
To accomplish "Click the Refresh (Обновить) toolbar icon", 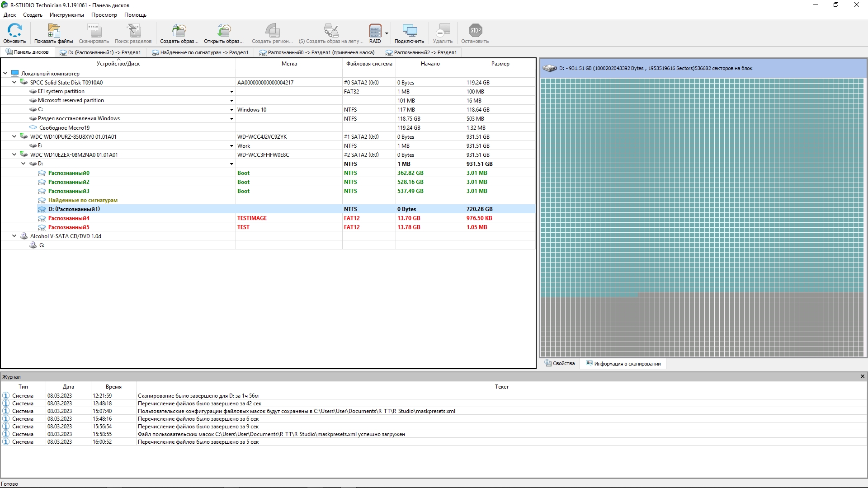I will [x=14, y=31].
